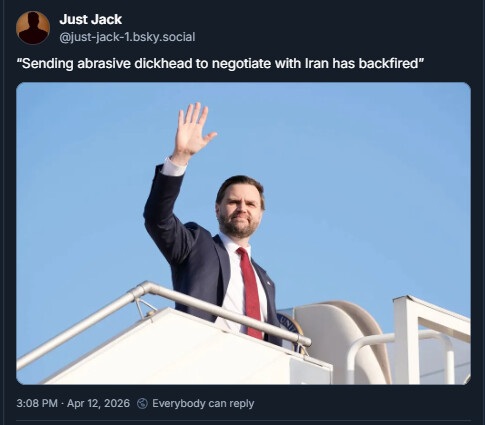
Task: Open Just Jack's profile avatar
Action: tap(33, 28)
